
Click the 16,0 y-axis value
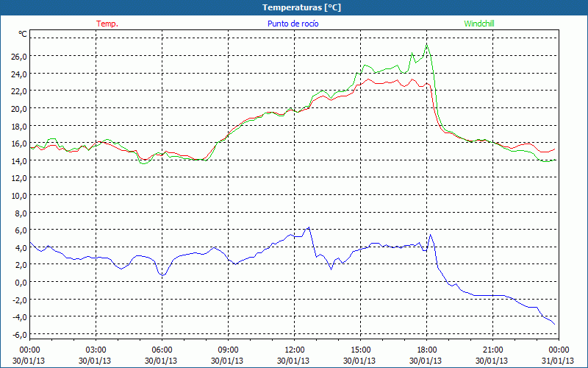[x=20, y=144]
